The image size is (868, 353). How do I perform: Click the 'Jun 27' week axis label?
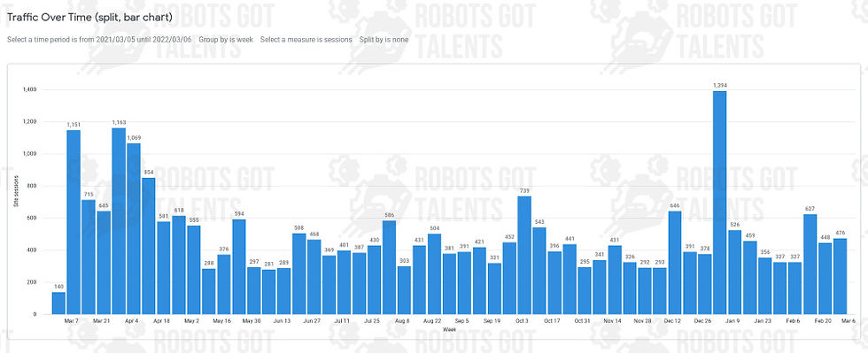tap(312, 321)
